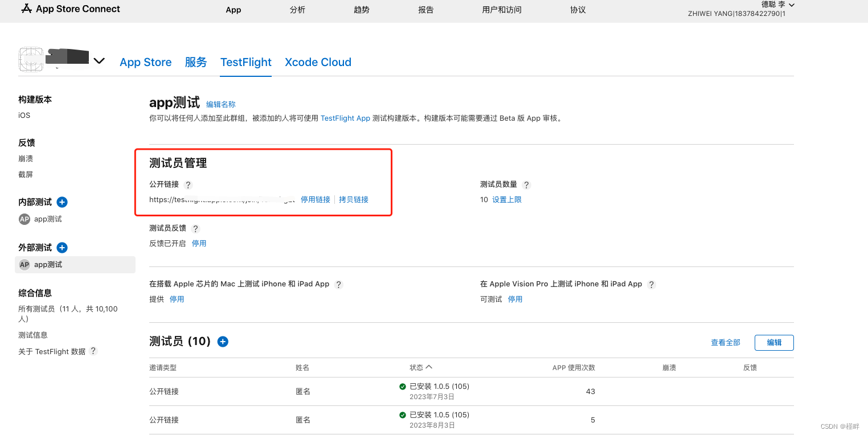
Task: Open 所有测试员 in sidebar
Action: (68, 314)
